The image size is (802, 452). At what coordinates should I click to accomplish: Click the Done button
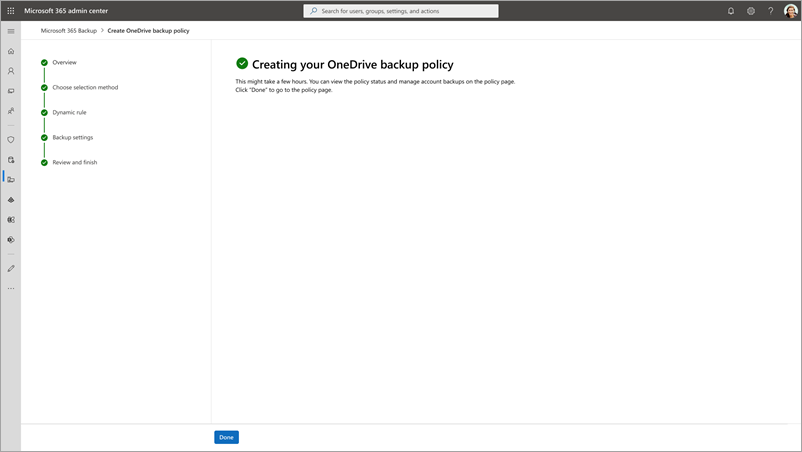point(227,437)
